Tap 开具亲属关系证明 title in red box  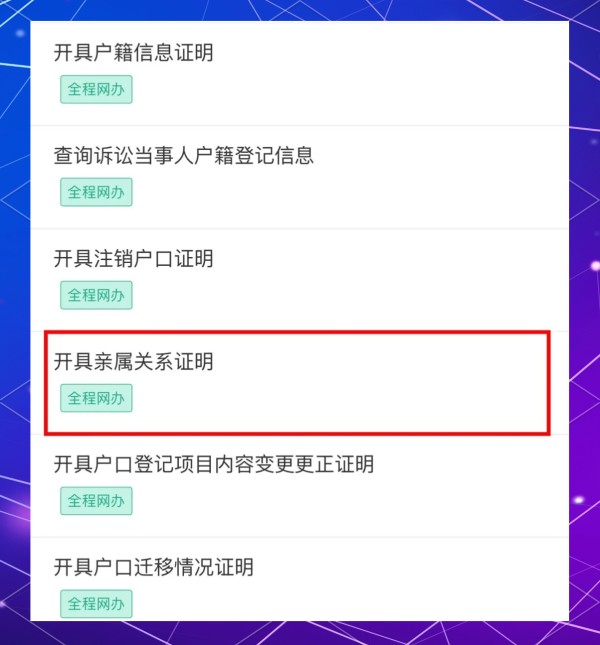134,361
